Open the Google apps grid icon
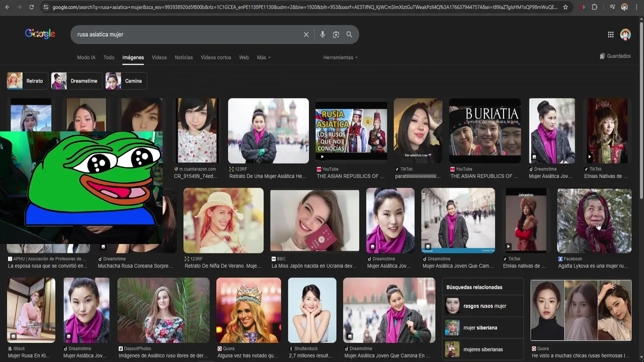644x362 pixels. (610, 35)
